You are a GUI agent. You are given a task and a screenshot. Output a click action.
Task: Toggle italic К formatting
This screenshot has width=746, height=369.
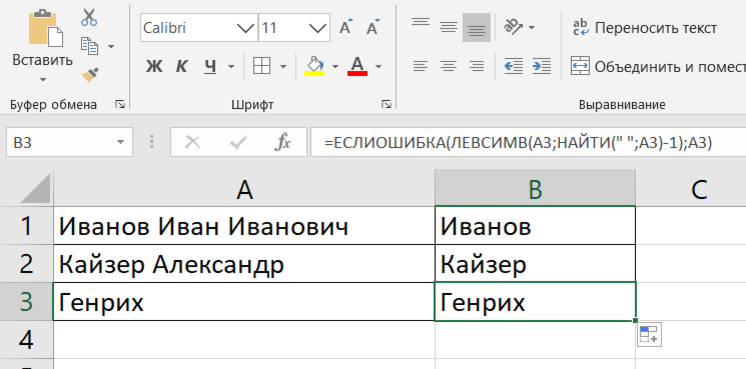[x=181, y=66]
